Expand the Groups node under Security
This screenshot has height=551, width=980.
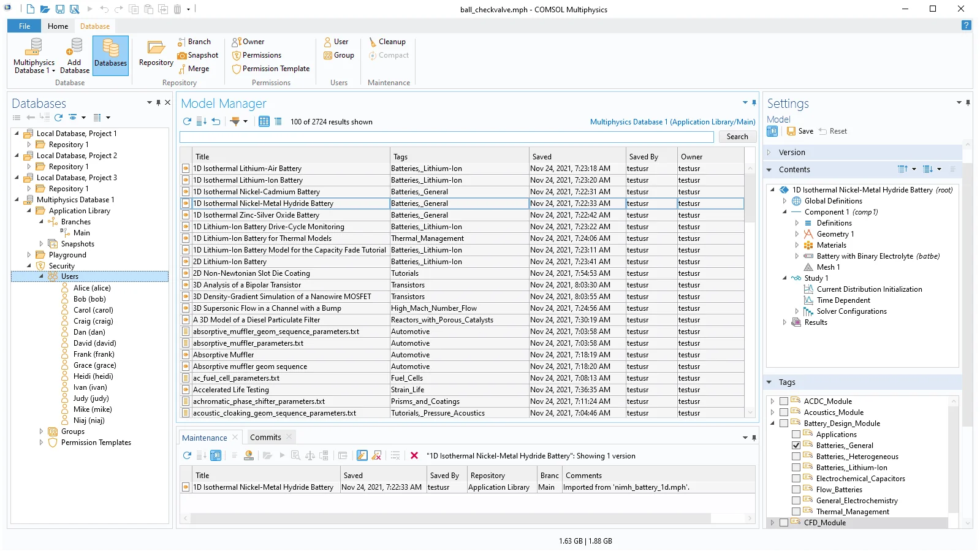[41, 431]
